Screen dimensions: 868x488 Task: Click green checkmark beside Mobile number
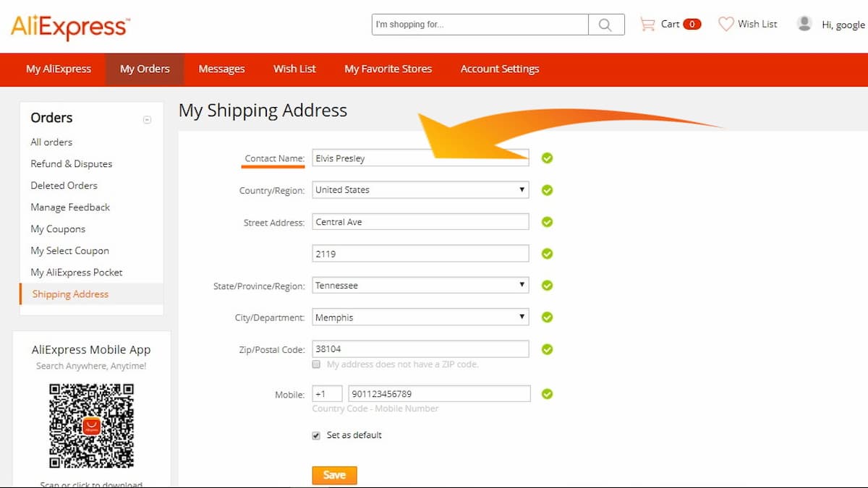[547, 394]
